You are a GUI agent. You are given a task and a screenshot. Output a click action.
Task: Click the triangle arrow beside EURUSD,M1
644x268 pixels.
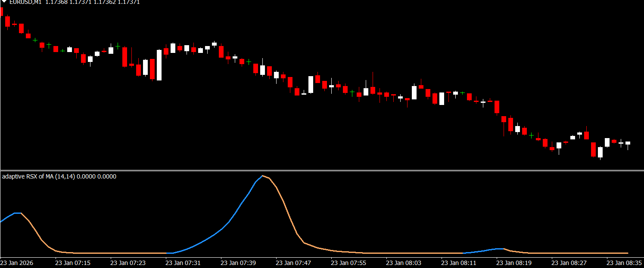(x=4, y=2)
